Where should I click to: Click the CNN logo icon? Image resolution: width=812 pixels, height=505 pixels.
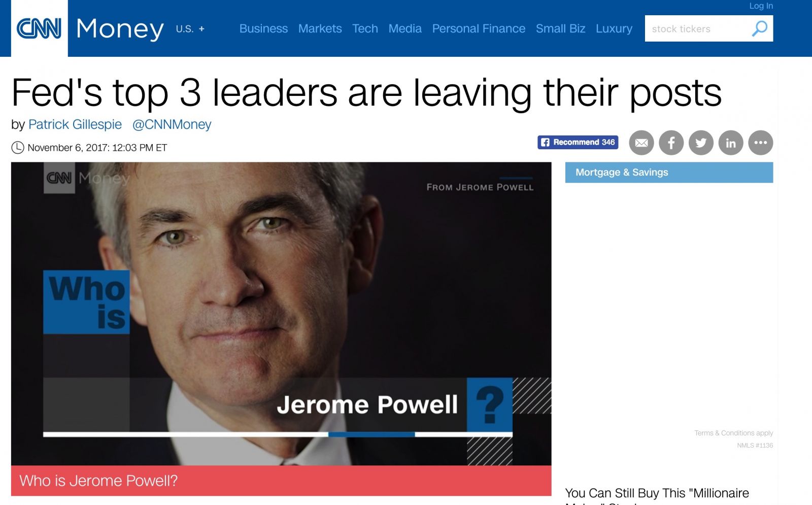[39, 28]
